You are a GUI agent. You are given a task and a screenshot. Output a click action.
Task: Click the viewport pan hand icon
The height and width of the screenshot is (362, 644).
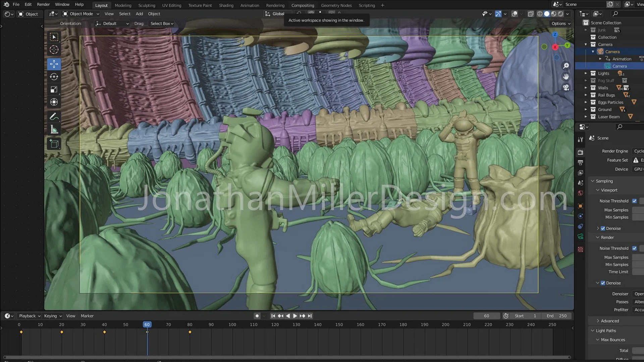click(x=566, y=77)
